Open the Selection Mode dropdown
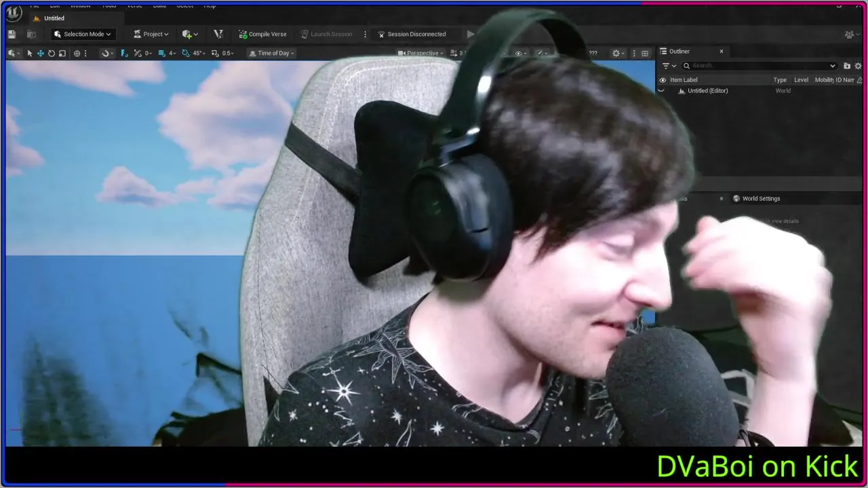The width and height of the screenshot is (868, 488). [83, 34]
